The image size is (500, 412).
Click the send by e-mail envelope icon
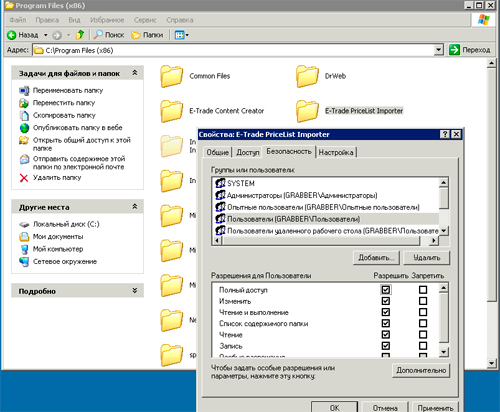[24, 159]
